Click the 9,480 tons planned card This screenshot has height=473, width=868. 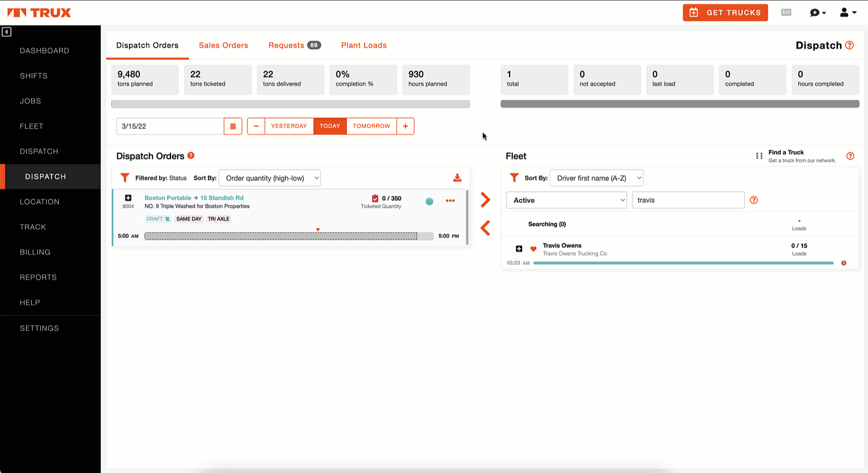point(145,80)
